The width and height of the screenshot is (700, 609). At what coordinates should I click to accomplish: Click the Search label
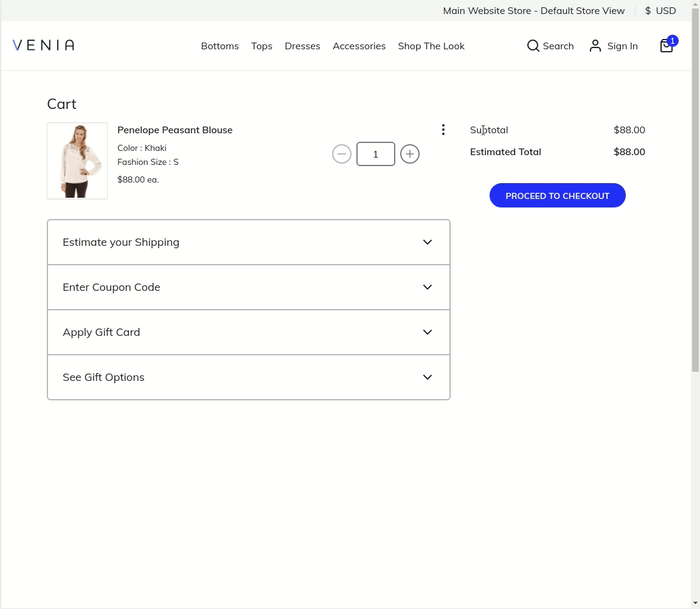[x=558, y=46]
